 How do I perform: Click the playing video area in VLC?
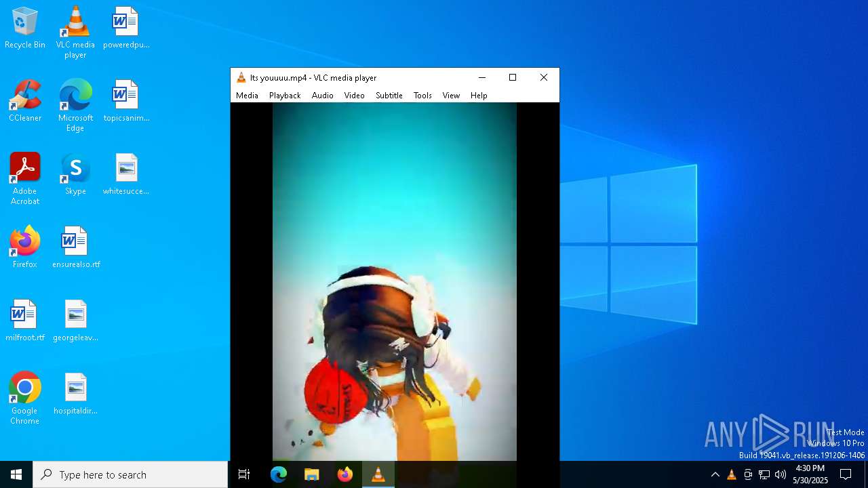(395, 281)
